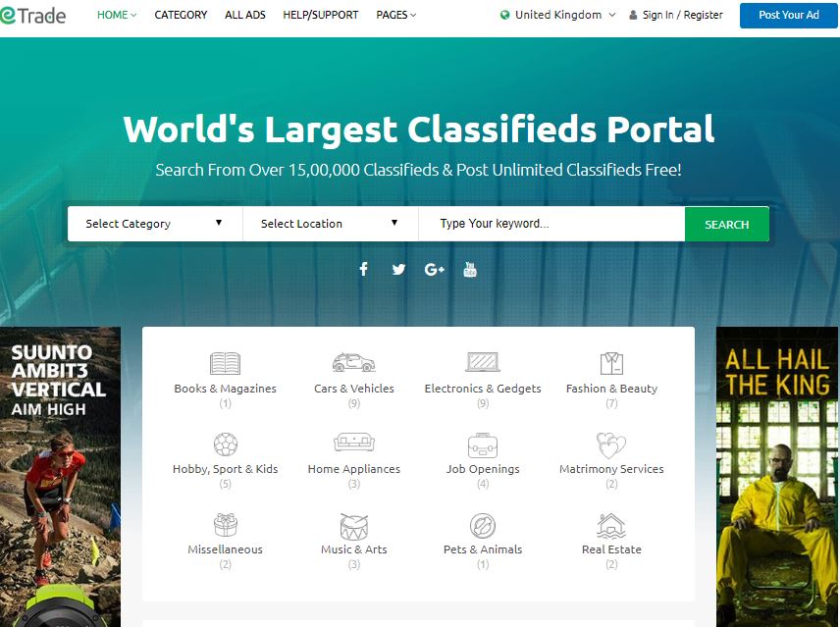Click the user icon beside Sign In
Image resolution: width=840 pixels, height=627 pixels.
coord(633,15)
